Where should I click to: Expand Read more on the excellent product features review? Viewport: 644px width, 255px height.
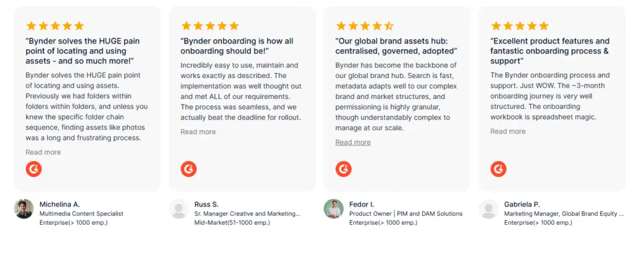point(508,131)
